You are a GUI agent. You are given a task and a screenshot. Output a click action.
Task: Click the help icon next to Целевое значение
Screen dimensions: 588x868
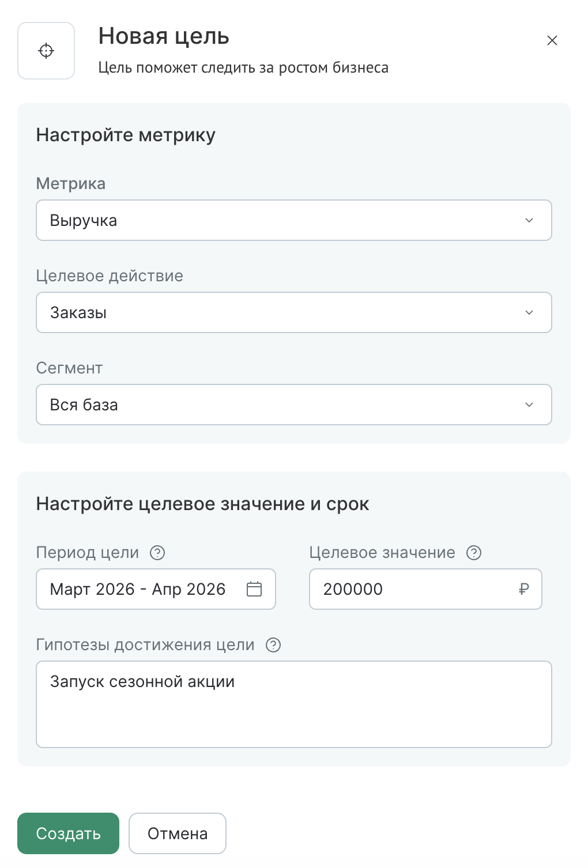473,553
